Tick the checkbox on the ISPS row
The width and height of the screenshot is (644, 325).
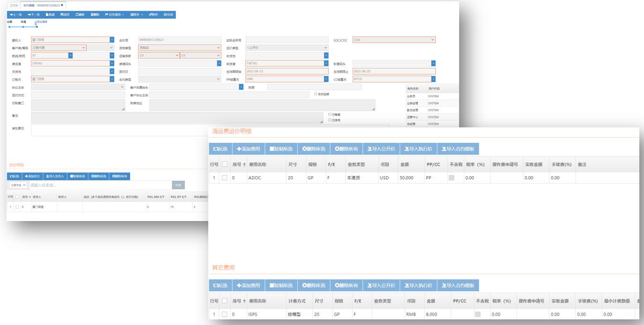[x=225, y=314]
